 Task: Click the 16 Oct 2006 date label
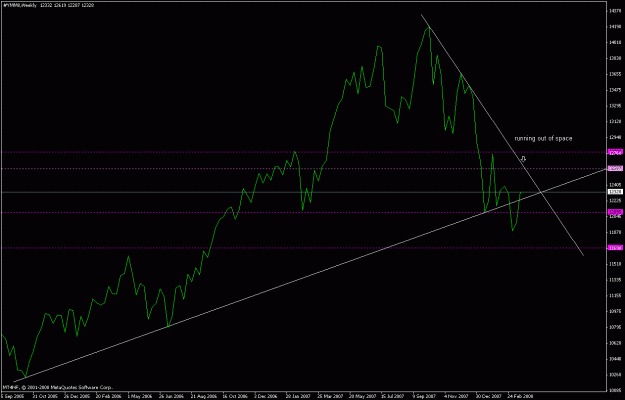pos(235,396)
